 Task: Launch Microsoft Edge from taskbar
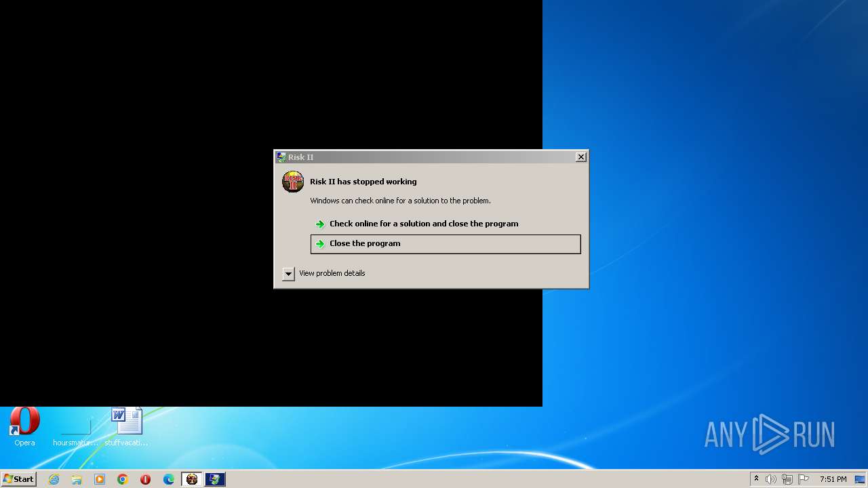169,479
